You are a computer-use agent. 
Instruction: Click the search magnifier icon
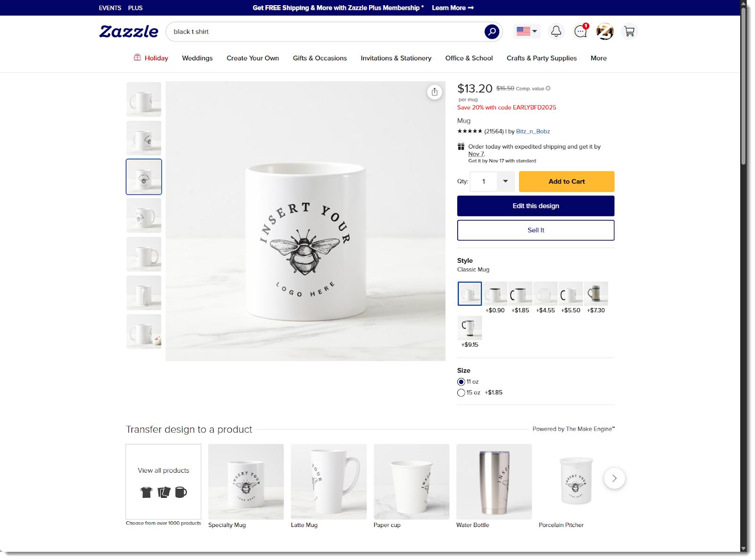point(492,32)
